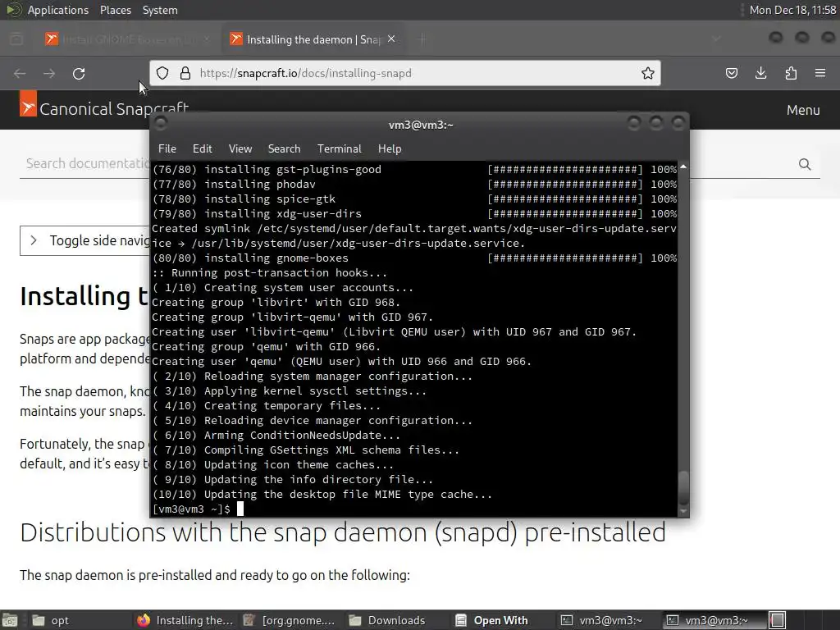Open the terminal View menu

tap(240, 149)
